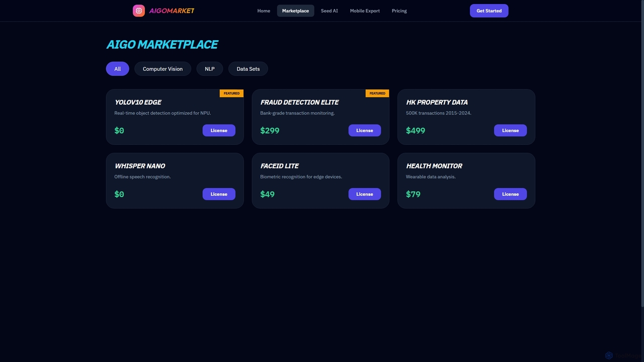
Task: Open the Mobile Export page
Action: coord(365,11)
